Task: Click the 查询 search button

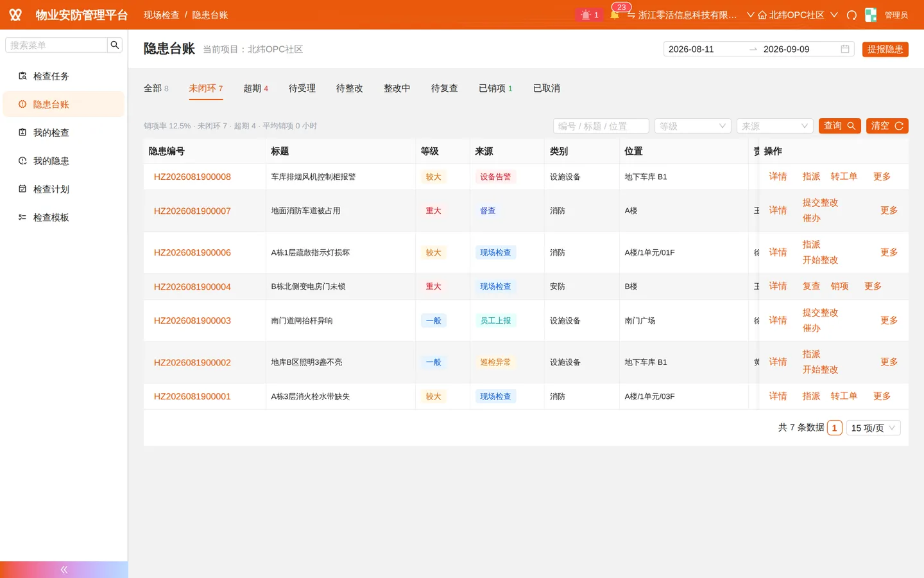Action: (x=840, y=126)
